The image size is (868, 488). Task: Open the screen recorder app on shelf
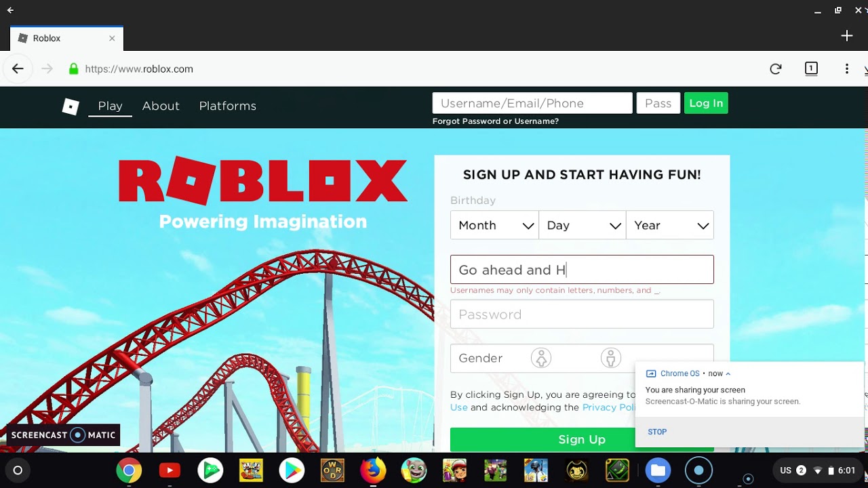[698, 470]
